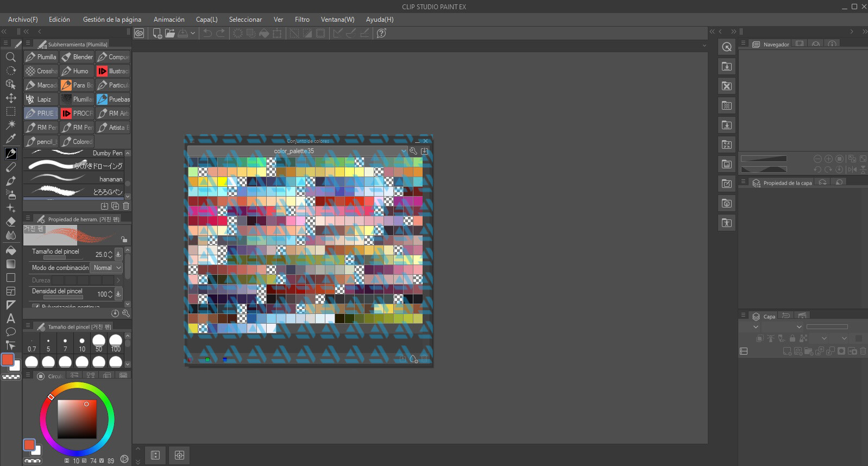The width and height of the screenshot is (868, 466).
Task: Select the Lapiz sub tool group
Action: click(x=41, y=99)
